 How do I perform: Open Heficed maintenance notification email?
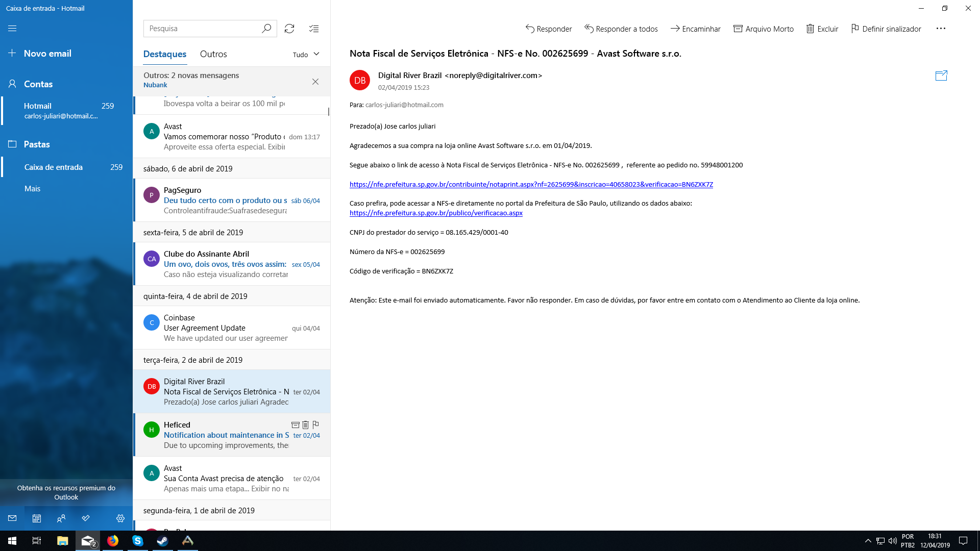click(x=232, y=435)
